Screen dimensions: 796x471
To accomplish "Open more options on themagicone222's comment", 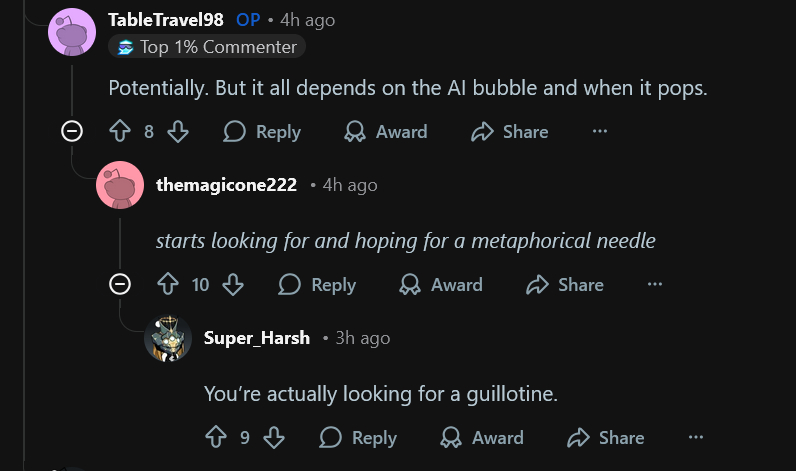I will pos(655,285).
